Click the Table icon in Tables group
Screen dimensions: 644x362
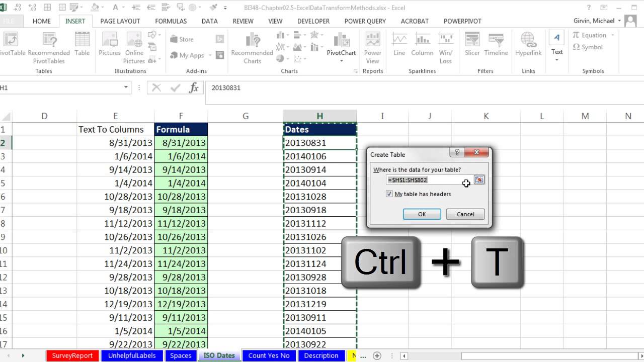pos(82,44)
